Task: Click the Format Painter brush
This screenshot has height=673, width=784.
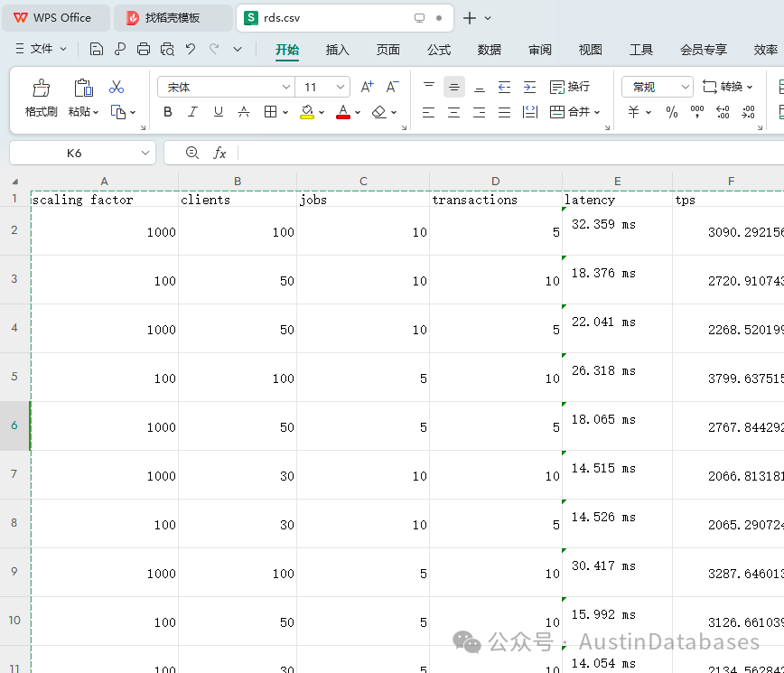Action: (41, 88)
